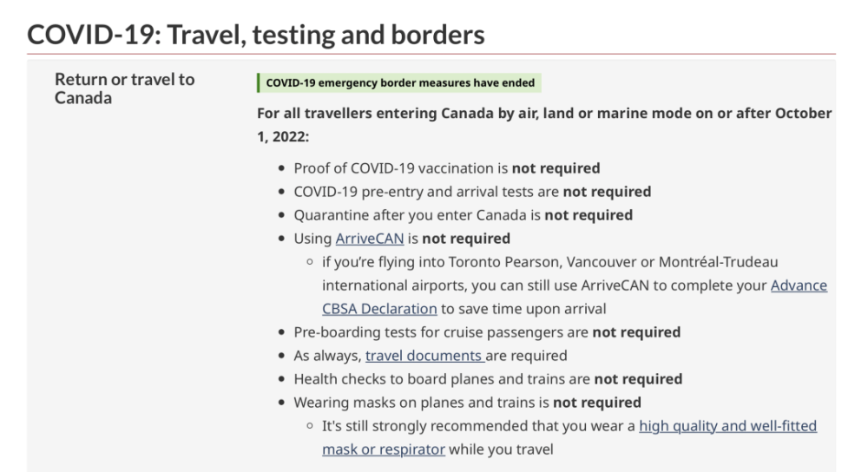
Task: Click the Wearing masks on planes and trains bullet
Action: pos(422,403)
